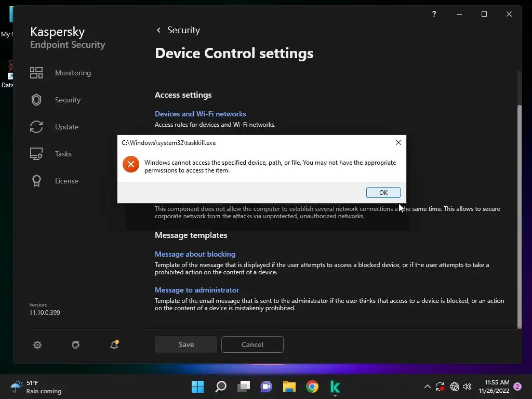Select License in the sidebar menu
Viewport: 532px width, 399px height.
[x=66, y=181]
